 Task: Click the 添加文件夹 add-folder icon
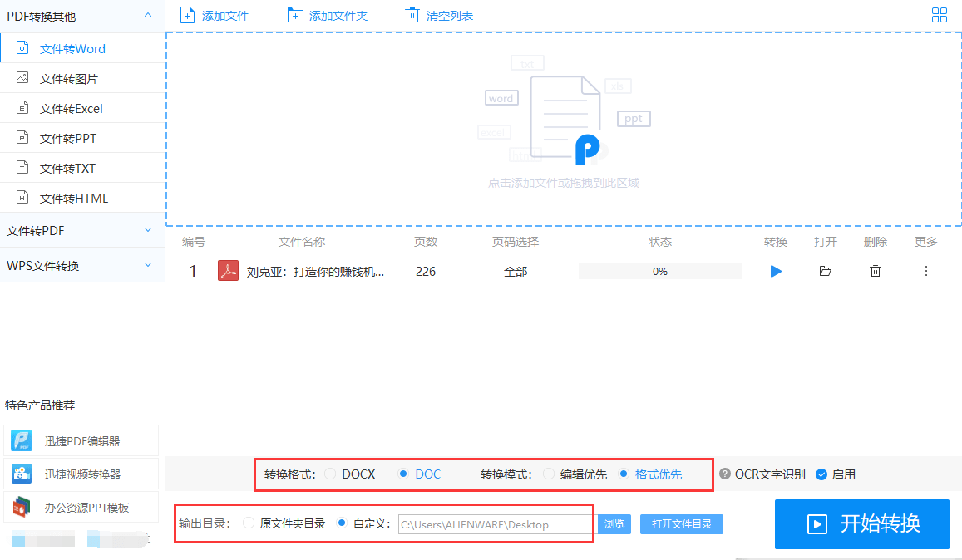pyautogui.click(x=295, y=14)
